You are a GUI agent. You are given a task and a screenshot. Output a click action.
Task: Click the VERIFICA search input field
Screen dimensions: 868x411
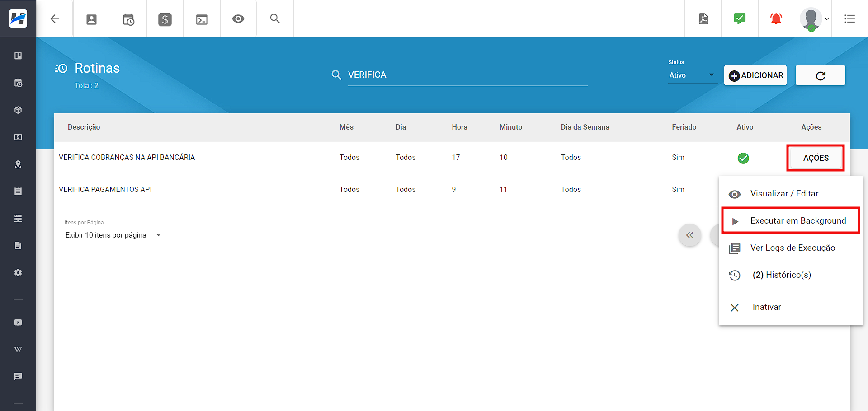tap(467, 75)
